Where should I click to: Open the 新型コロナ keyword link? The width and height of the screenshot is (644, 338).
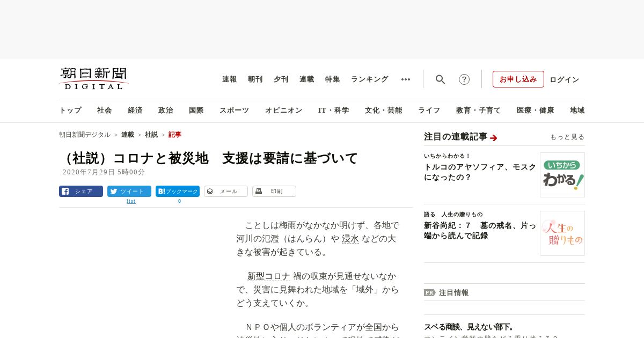(x=269, y=276)
